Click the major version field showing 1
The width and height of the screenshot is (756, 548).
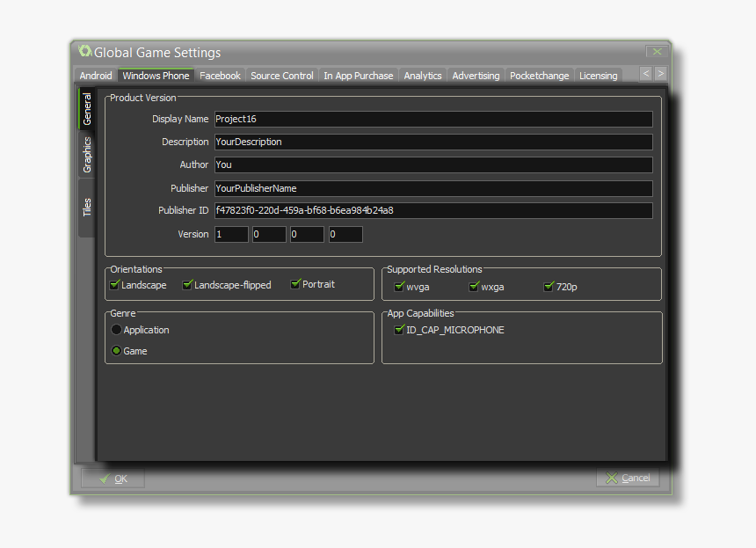[x=231, y=235]
